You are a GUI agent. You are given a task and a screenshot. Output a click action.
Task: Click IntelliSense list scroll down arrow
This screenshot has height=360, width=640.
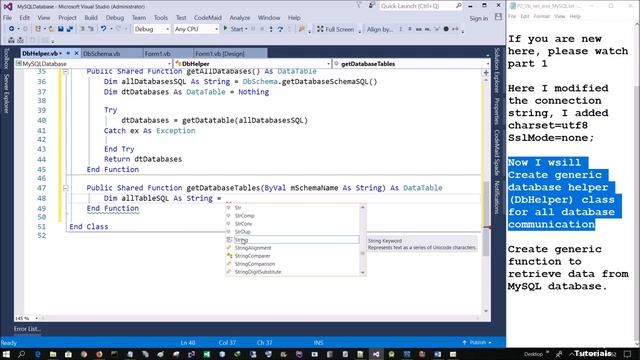pyautogui.click(x=362, y=272)
